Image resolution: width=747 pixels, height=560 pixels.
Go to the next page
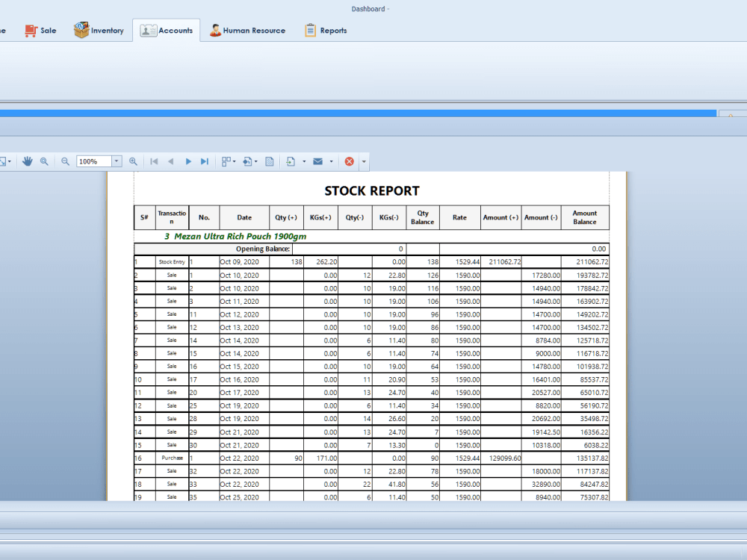coord(188,161)
